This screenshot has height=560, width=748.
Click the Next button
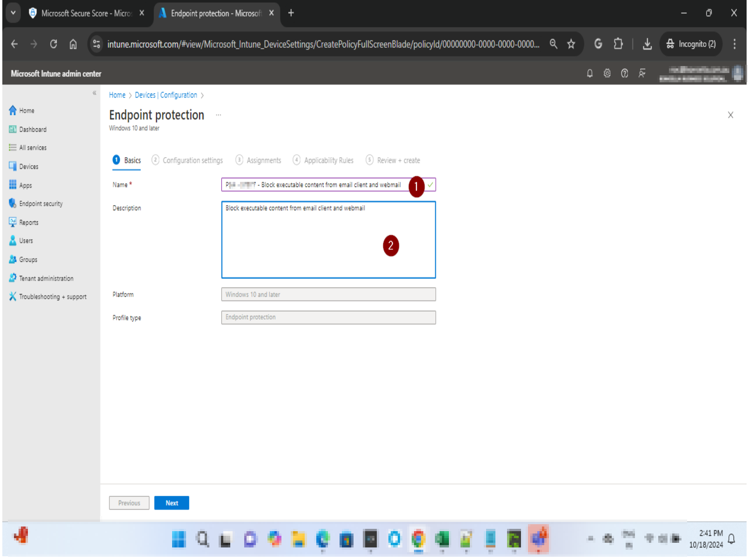(x=172, y=503)
